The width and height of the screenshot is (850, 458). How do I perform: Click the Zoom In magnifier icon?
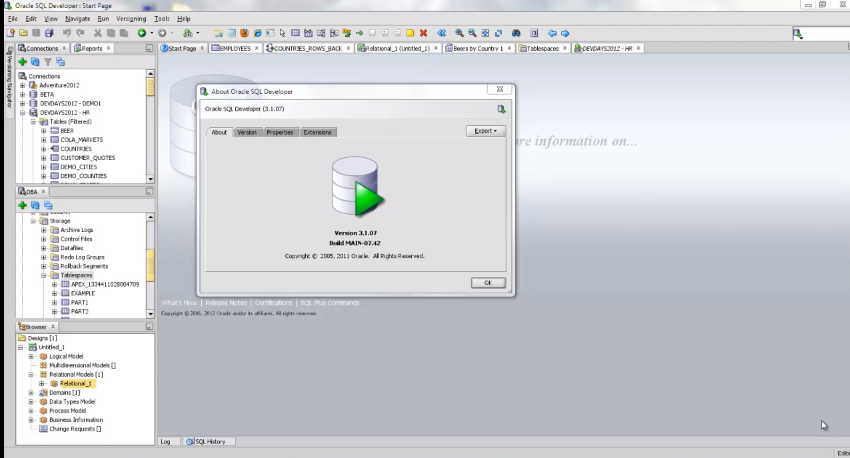459,33
